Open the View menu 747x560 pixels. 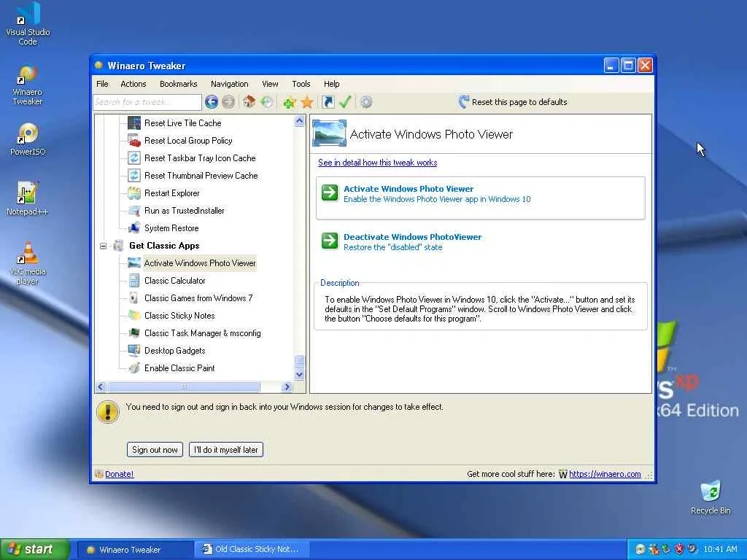pyautogui.click(x=270, y=84)
